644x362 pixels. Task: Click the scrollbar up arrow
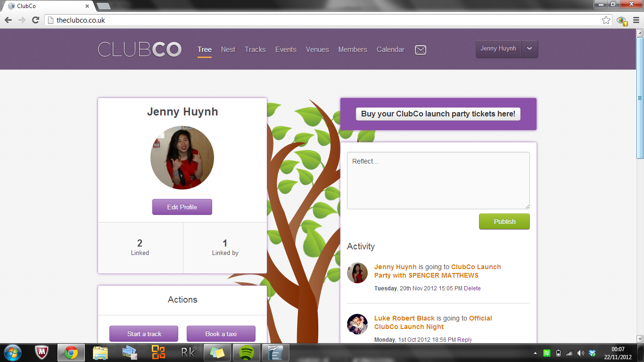point(640,33)
